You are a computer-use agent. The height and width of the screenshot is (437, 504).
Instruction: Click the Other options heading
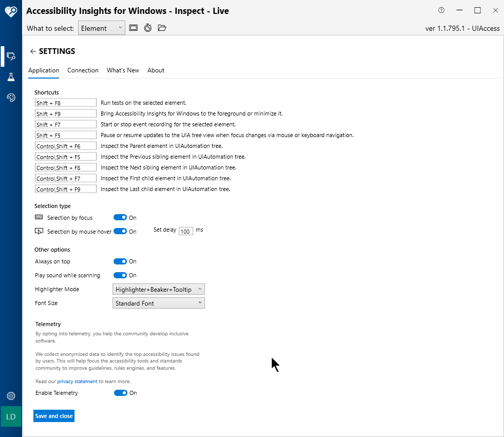52,250
